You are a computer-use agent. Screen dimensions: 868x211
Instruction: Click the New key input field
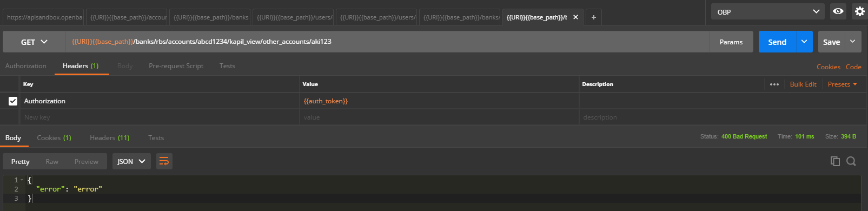[160, 117]
